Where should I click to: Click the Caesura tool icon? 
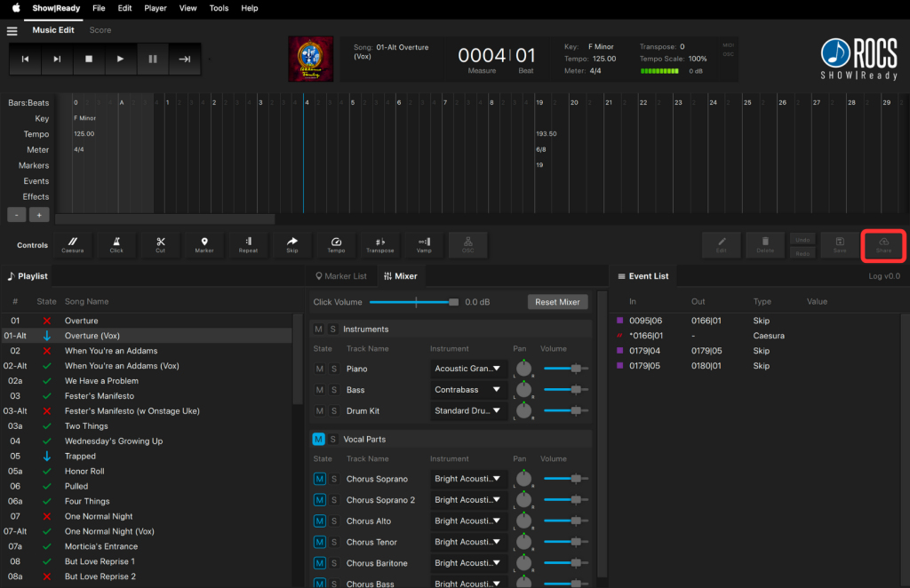point(73,244)
